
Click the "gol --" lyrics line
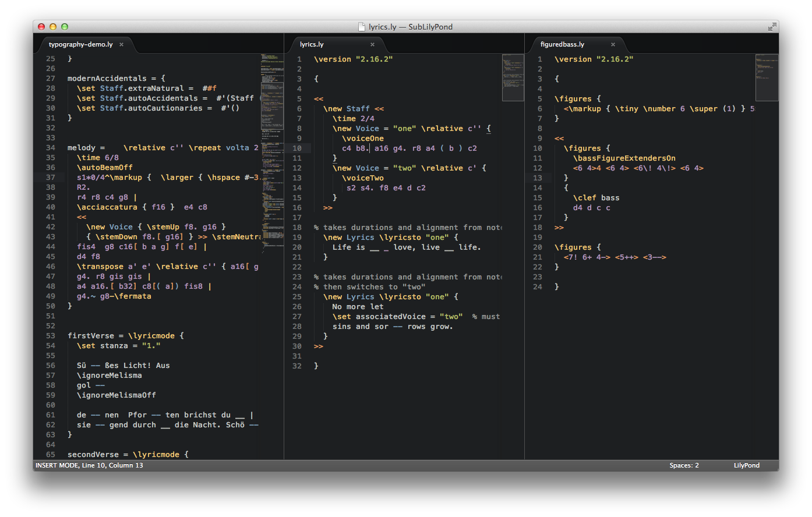[x=91, y=385]
